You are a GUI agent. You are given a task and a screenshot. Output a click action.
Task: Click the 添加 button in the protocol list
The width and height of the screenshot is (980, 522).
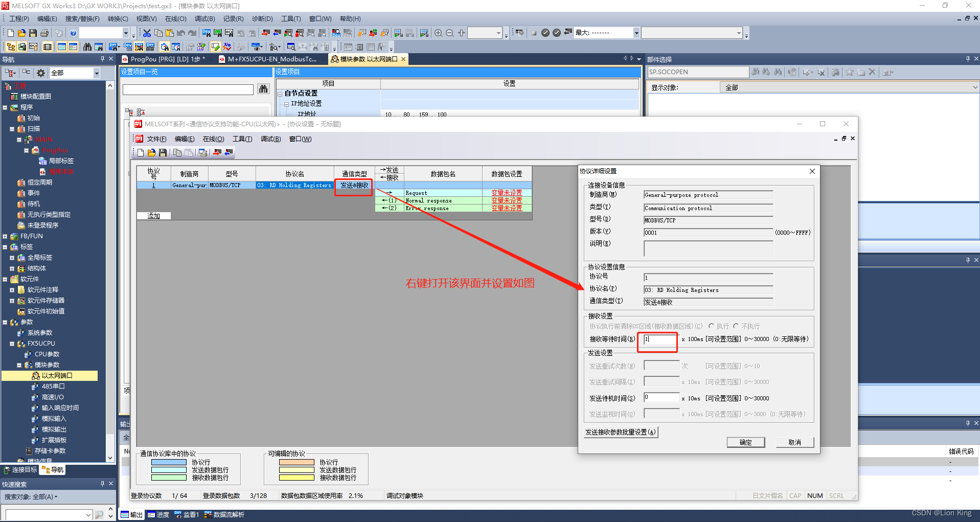tap(153, 216)
